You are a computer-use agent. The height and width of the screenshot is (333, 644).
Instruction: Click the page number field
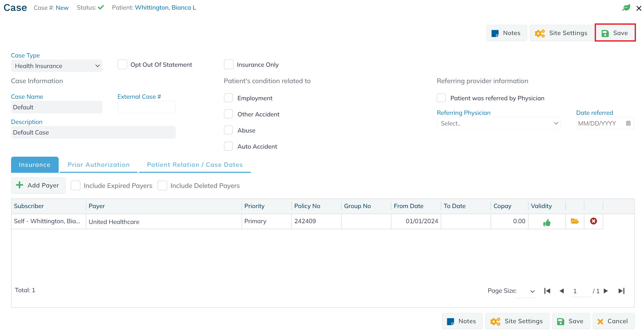coord(581,291)
